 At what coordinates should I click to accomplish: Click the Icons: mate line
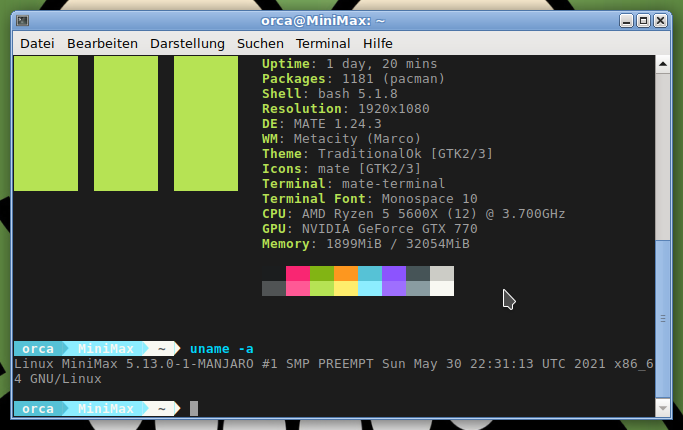click(342, 169)
